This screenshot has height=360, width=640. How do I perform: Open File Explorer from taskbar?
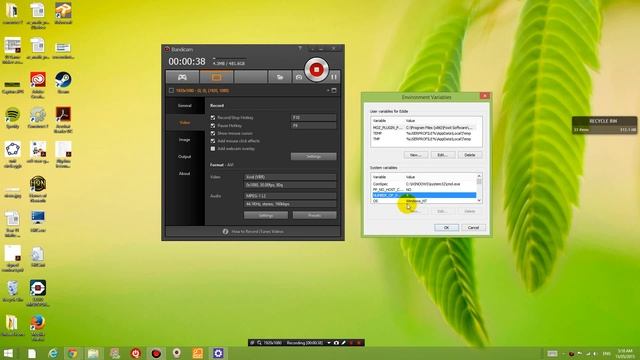click(93, 353)
